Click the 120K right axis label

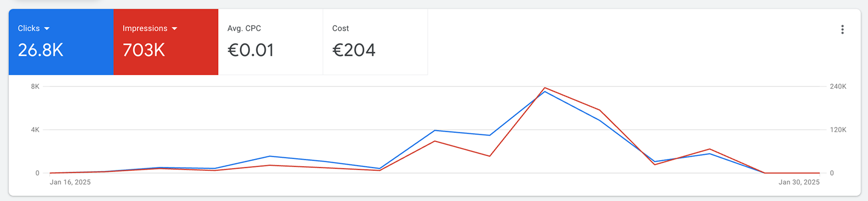coord(838,130)
